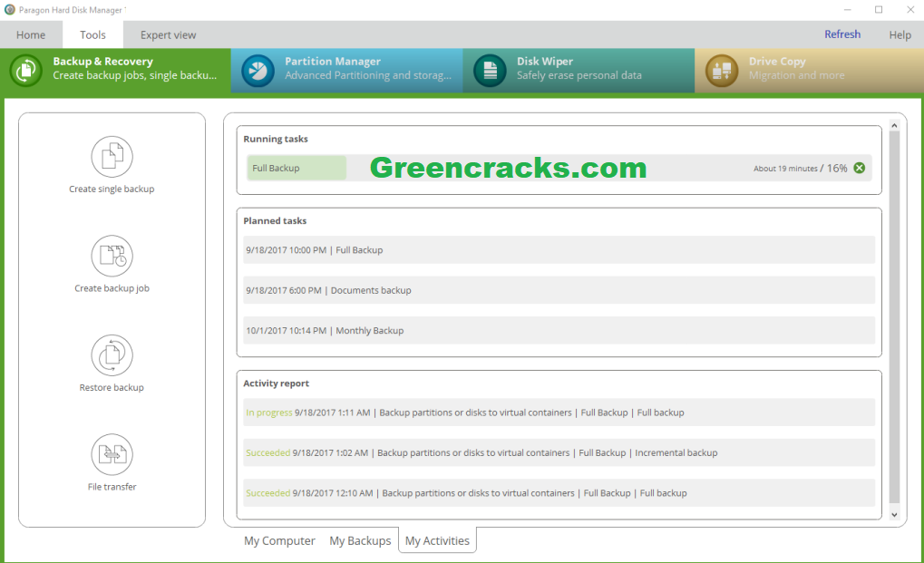The image size is (924, 563).
Task: Click the Drive Copy icon
Action: click(x=722, y=71)
